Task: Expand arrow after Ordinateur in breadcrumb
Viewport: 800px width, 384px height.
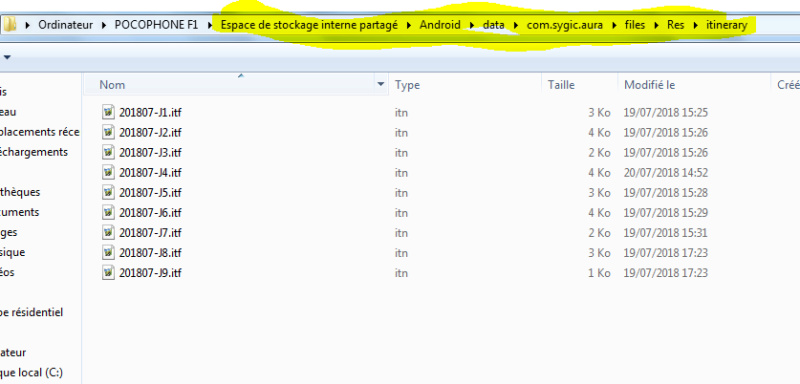Action: 104,25
